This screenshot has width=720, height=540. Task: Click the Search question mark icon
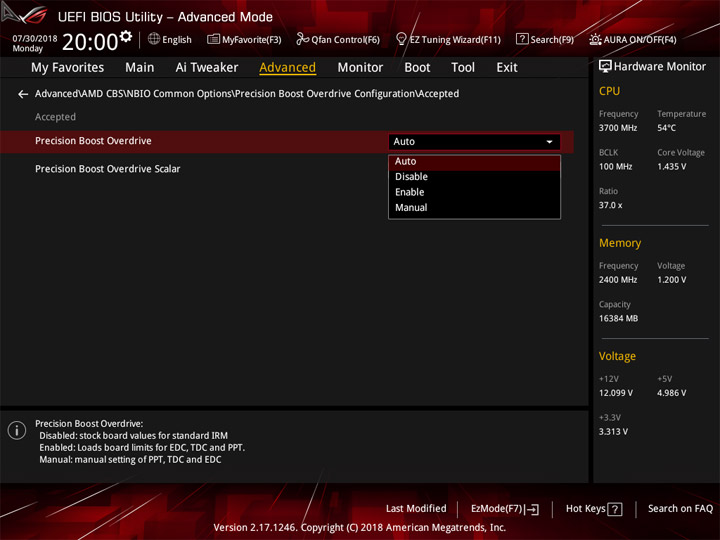pyautogui.click(x=522, y=39)
